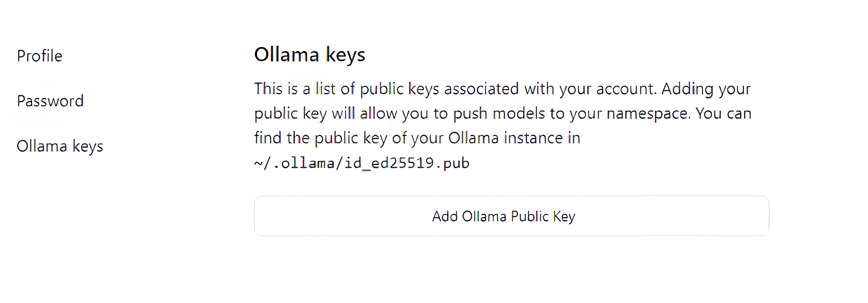Click the words "You can" in the description
868x303 pixels.
point(723,114)
